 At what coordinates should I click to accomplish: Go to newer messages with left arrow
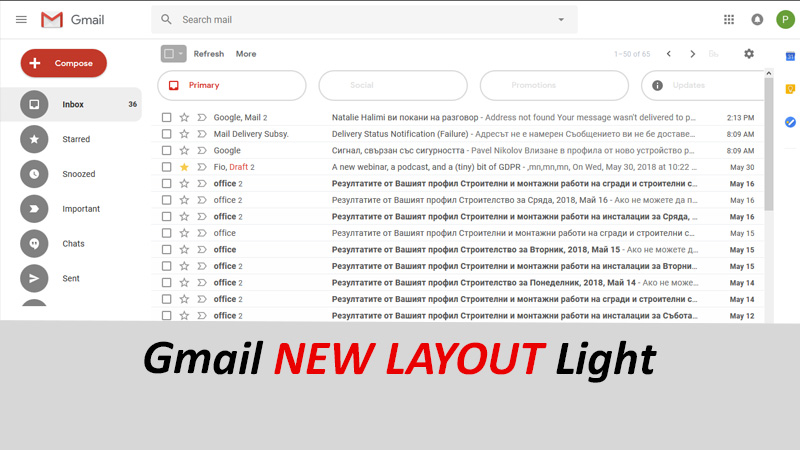[668, 54]
